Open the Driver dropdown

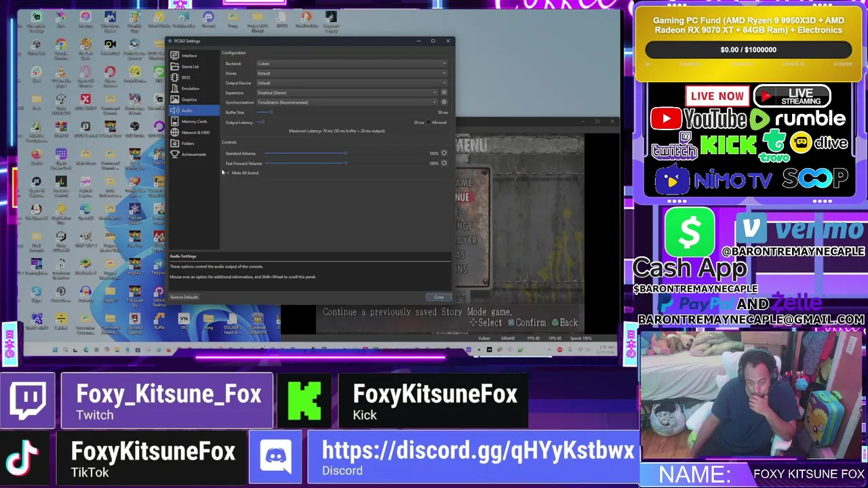pos(351,73)
